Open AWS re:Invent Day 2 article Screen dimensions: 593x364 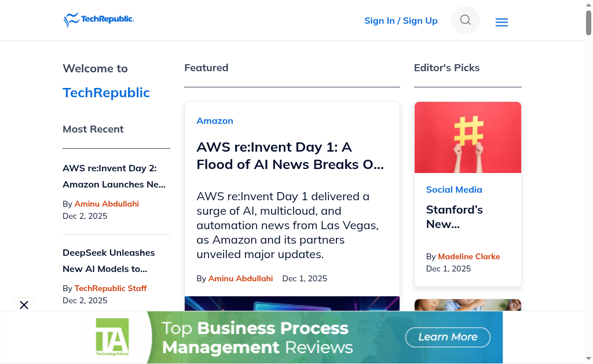pos(114,176)
